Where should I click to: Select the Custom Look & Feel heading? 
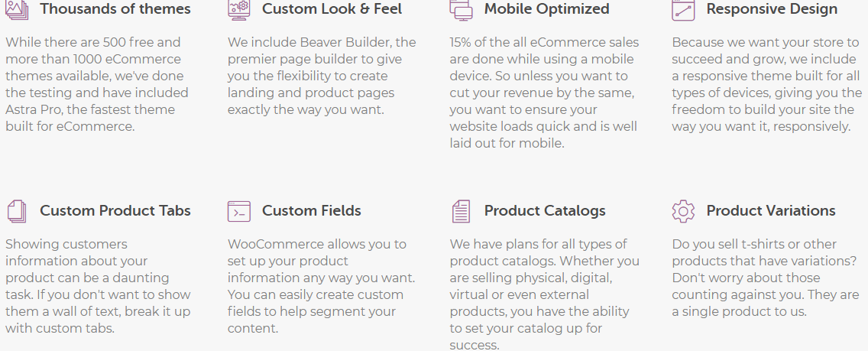tap(332, 9)
